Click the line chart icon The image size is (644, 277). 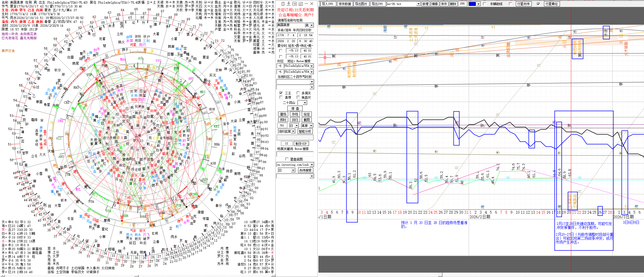[x=300, y=4]
